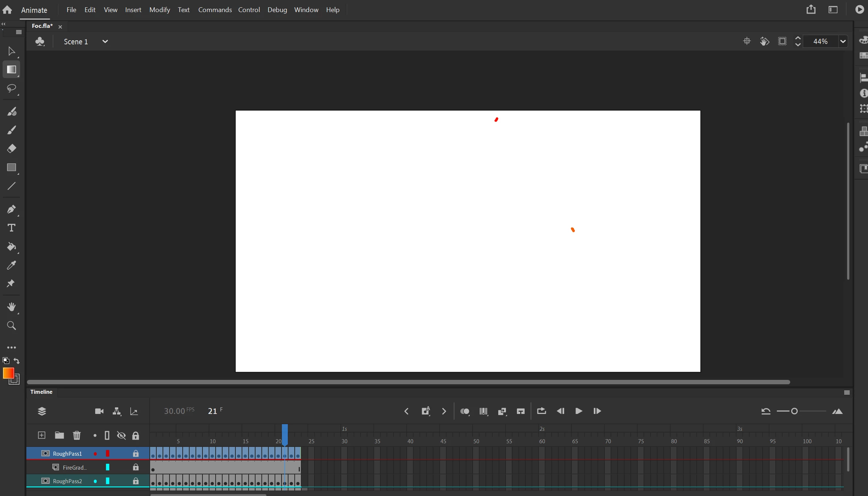Click the Delete layer trash icon
This screenshot has height=496, width=868.
pos(77,435)
